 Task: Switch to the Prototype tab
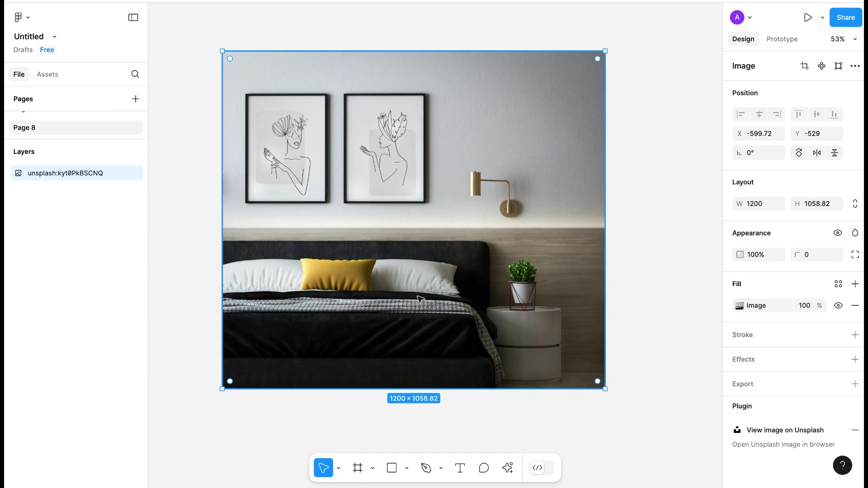click(x=782, y=39)
